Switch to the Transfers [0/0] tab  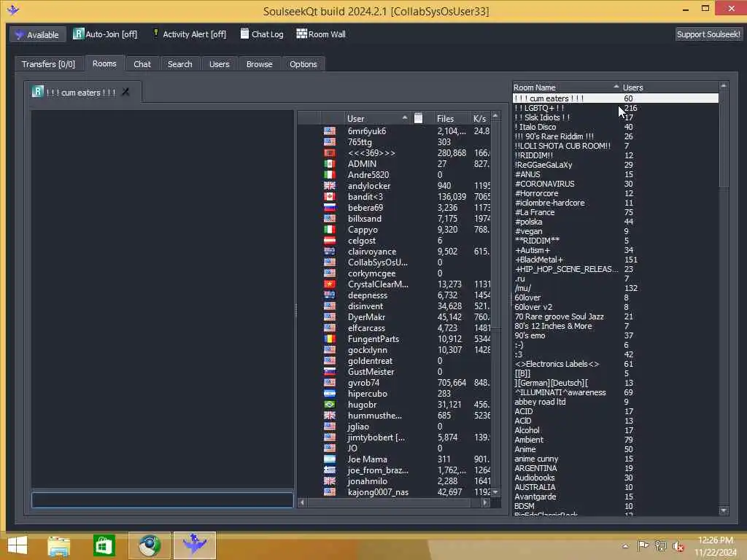point(48,64)
